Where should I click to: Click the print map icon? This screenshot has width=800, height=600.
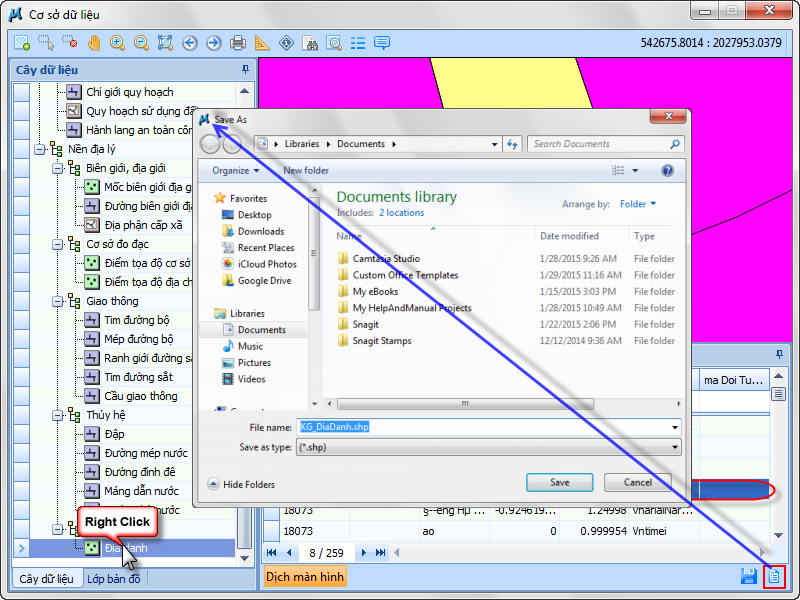tap(238, 43)
